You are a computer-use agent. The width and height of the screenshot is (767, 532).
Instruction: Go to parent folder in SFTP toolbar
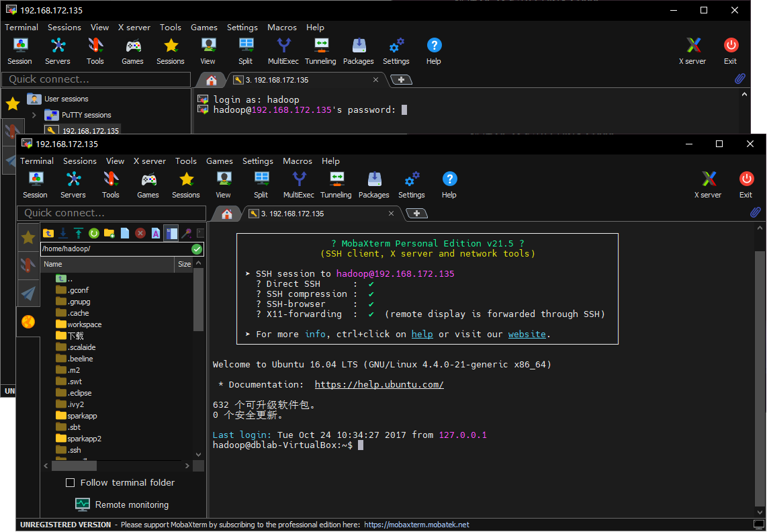coord(48,234)
